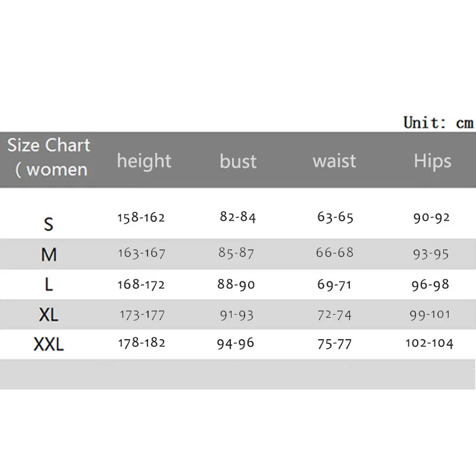Click the 'height' column header
Screen dimensions: 476x476
pyautogui.click(x=144, y=161)
